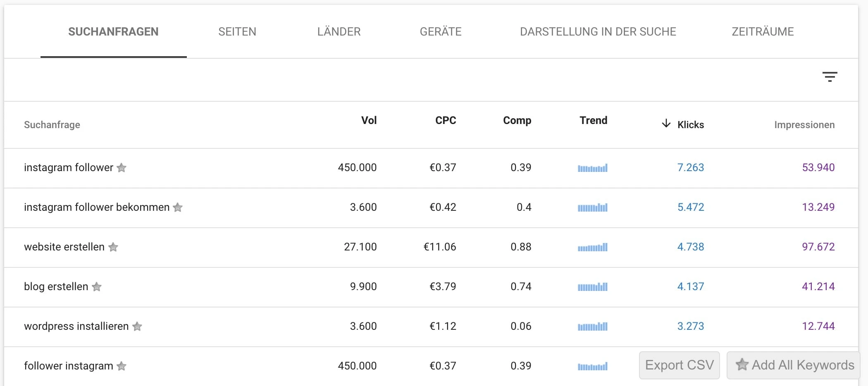
Task: Open the LÄNDER tab
Action: [339, 31]
